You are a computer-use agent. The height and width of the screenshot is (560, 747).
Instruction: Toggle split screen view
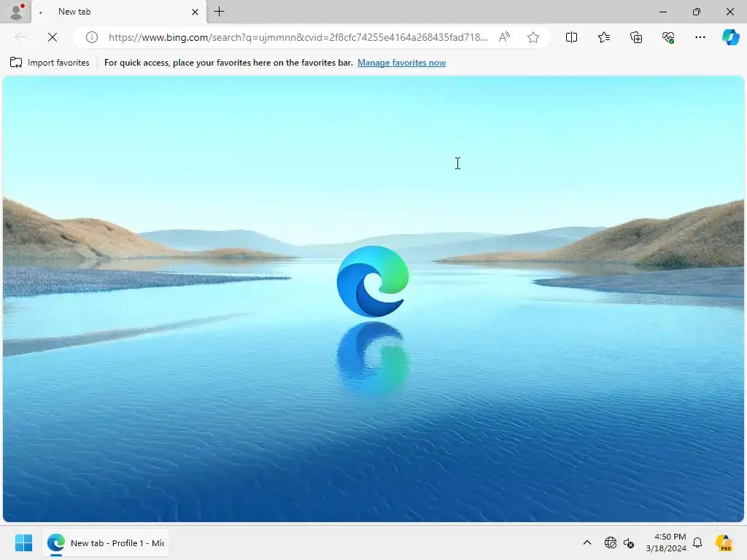(x=571, y=37)
